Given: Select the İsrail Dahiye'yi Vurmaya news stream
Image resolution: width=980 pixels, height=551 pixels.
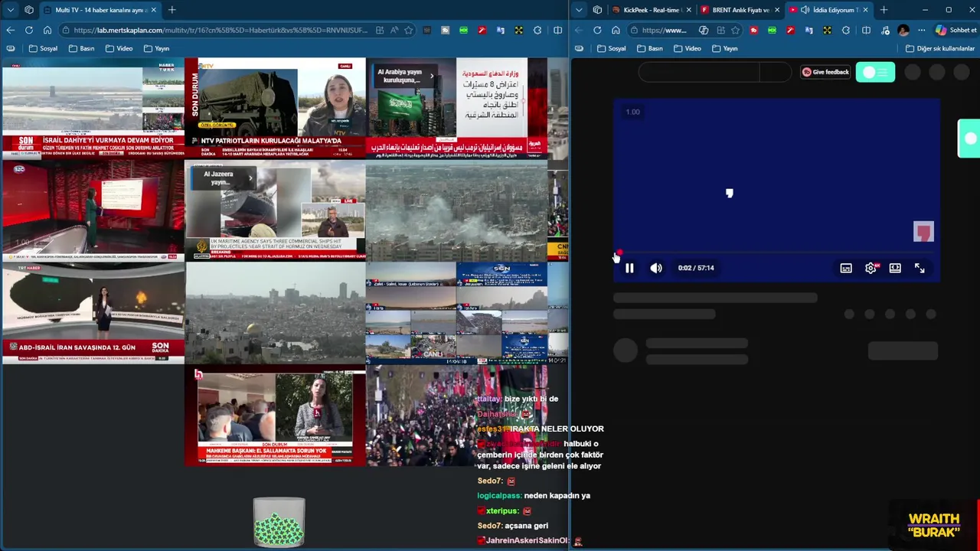Looking at the screenshot, I should click(93, 108).
